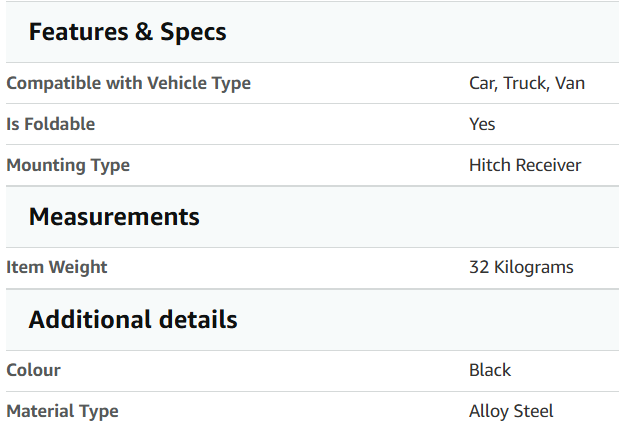Viewport: 619px width, 431px height.
Task: Collapse the Additional details section header
Action: tap(312, 319)
